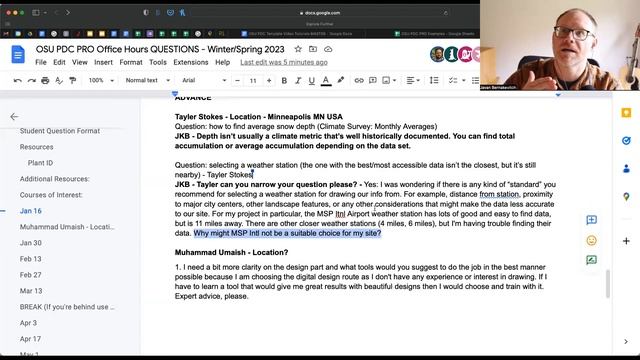Toggle italic formatting

[x=298, y=80]
